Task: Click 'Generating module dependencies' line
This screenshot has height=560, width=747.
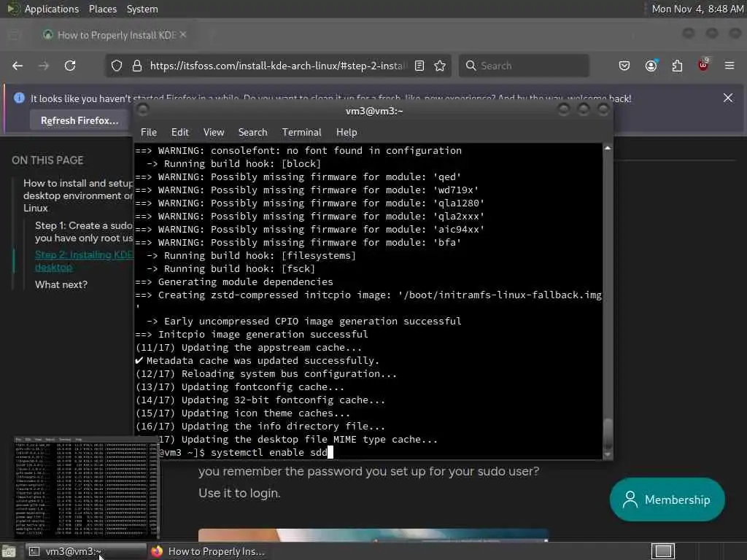Action: coord(234,282)
